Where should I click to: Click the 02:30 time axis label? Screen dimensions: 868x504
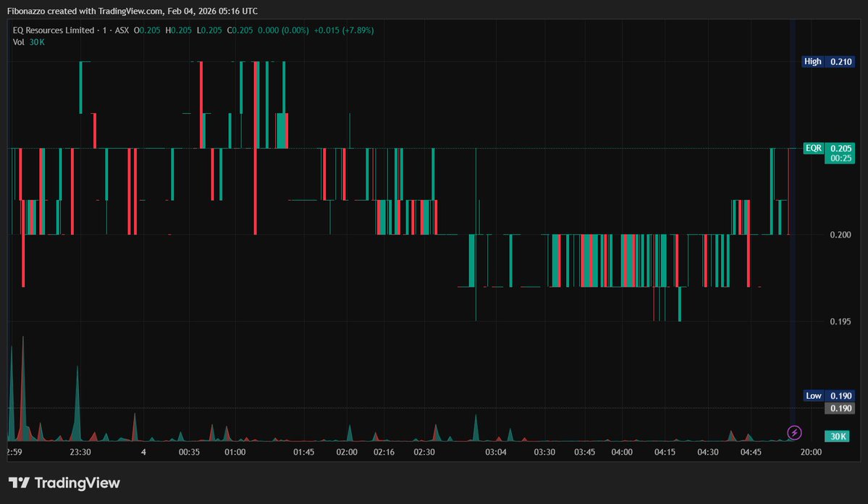click(424, 452)
